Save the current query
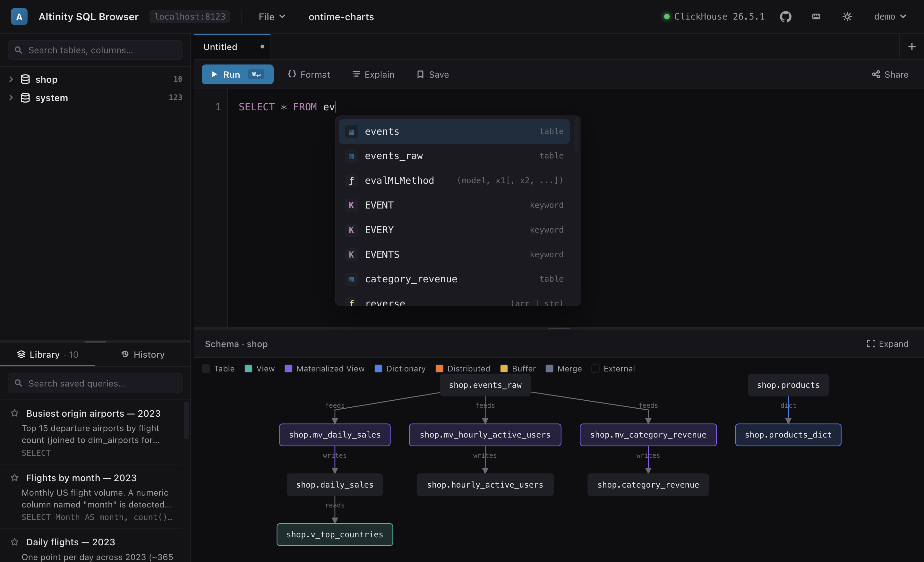The height and width of the screenshot is (562, 924). click(x=433, y=74)
